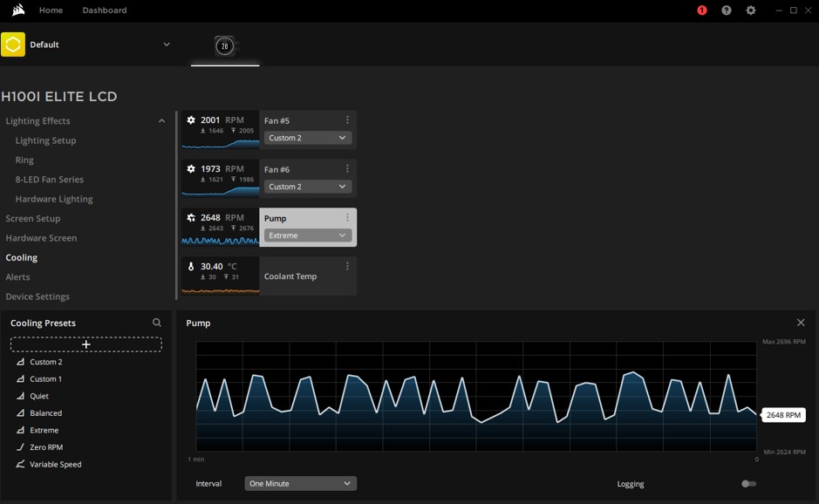Click the 2648 RPM graph value label

pos(783,415)
